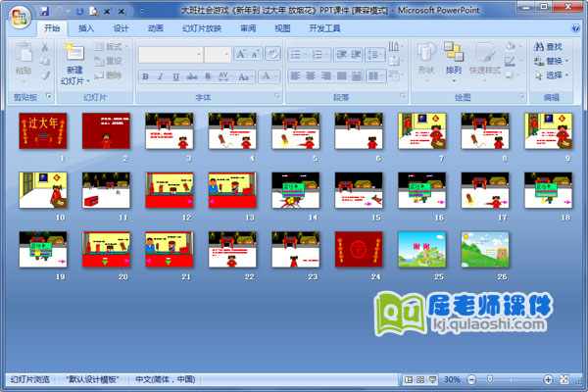Click the zoom percentage 30% button
This screenshot has height=392, width=588.
453,379
